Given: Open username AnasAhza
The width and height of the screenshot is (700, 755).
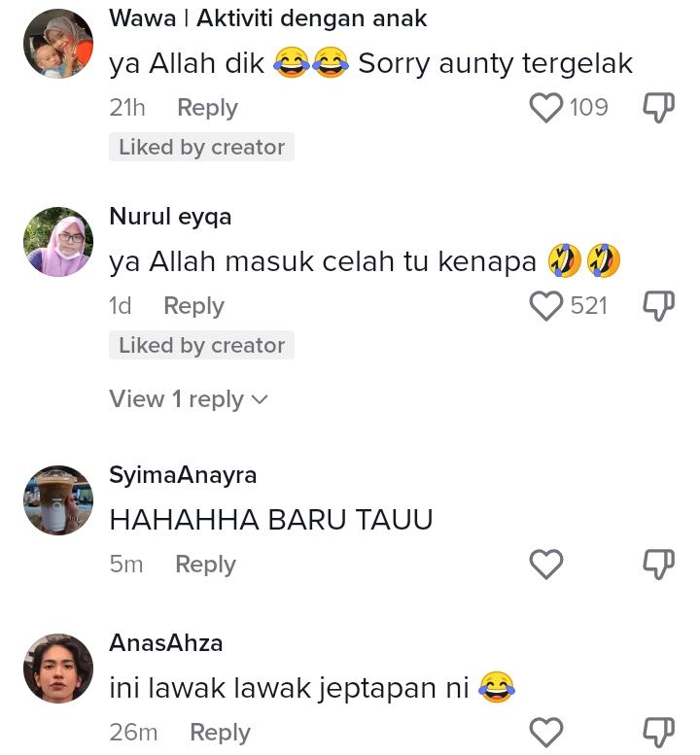Looking at the screenshot, I should 165,643.
